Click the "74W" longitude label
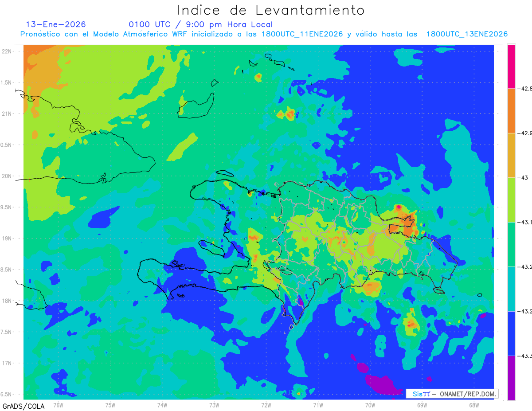The width and height of the screenshot is (532, 411). click(162, 405)
